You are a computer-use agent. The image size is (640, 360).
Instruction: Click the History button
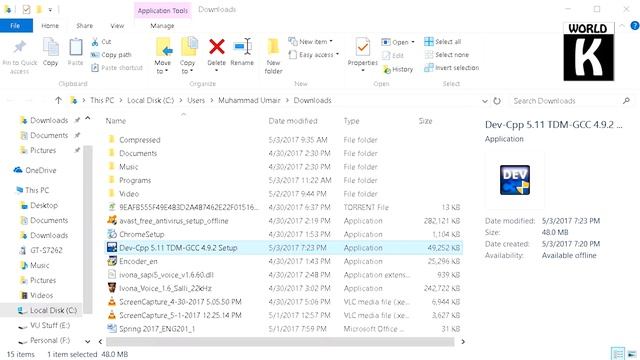point(398,70)
